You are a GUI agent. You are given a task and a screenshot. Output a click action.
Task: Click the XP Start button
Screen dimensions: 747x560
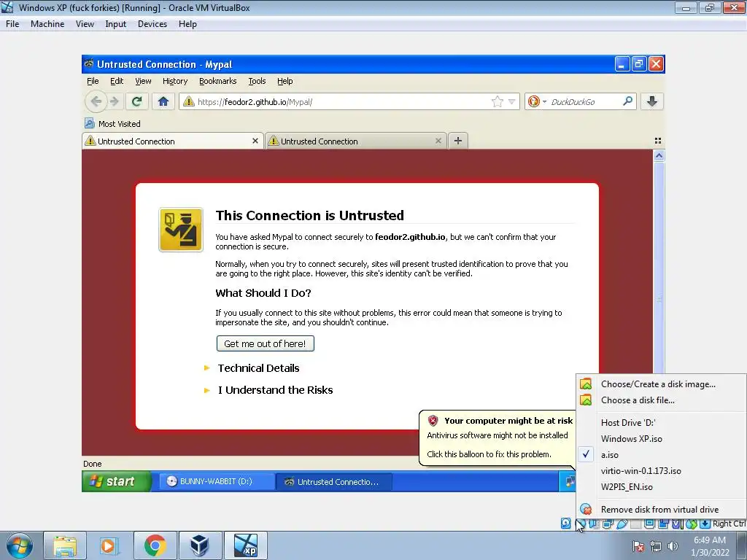[x=117, y=481]
